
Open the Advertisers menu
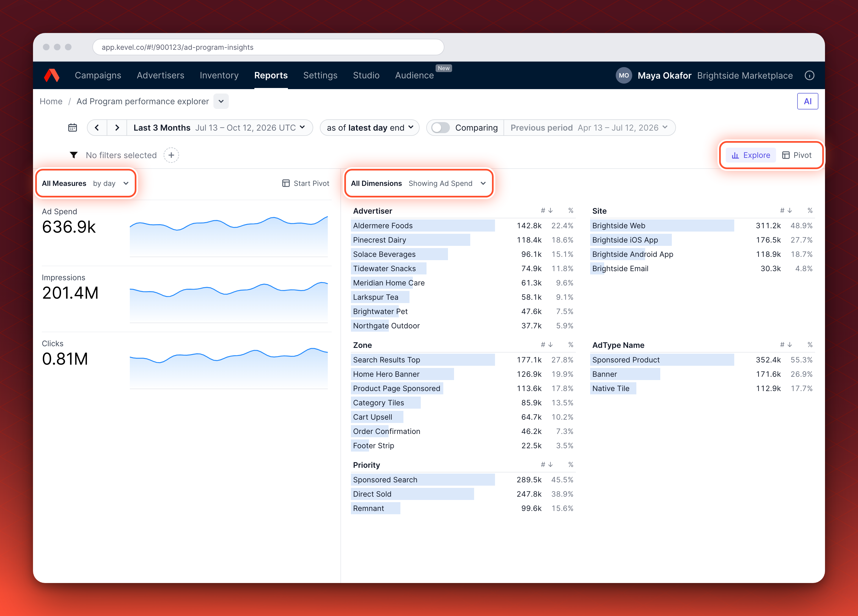[160, 75]
